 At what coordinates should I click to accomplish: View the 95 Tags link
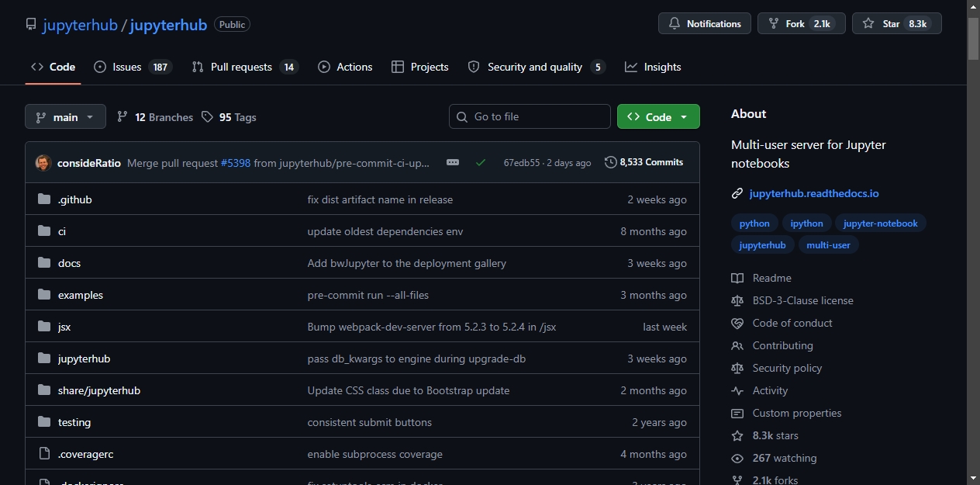pos(229,117)
